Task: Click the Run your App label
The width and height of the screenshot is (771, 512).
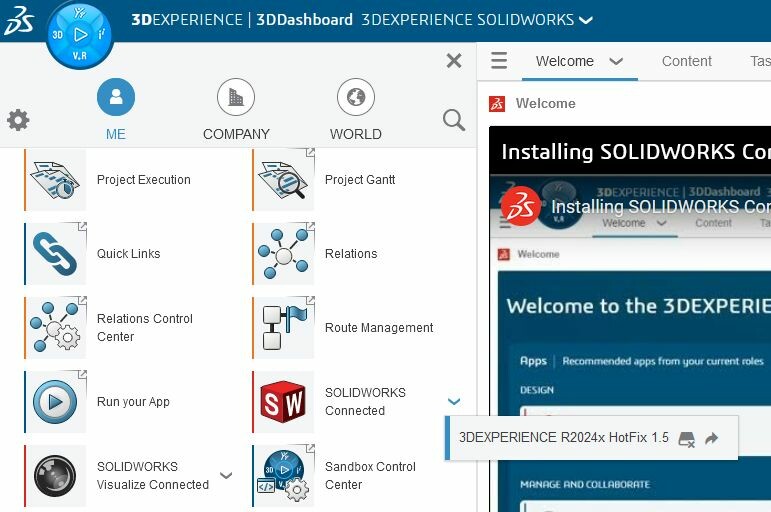Action: [133, 401]
